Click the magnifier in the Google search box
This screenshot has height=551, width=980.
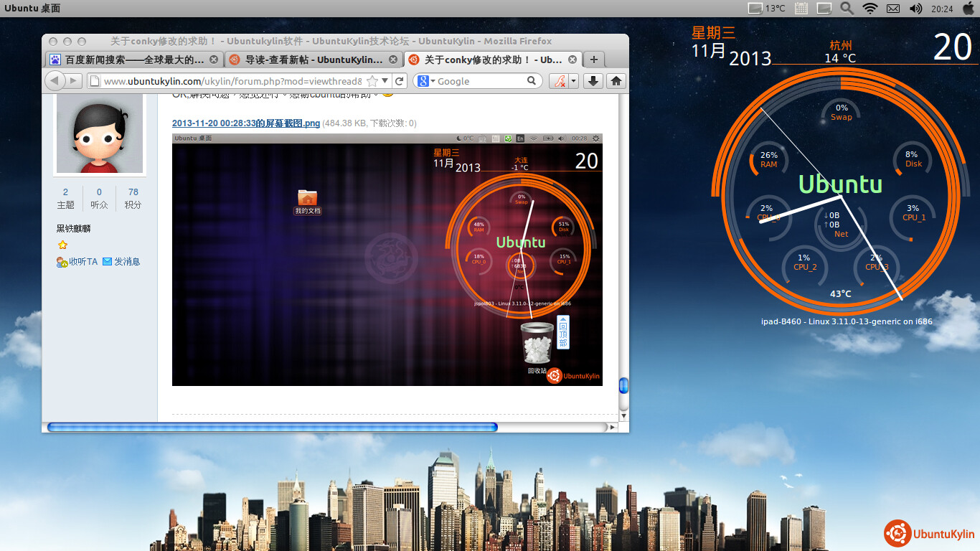coord(532,81)
